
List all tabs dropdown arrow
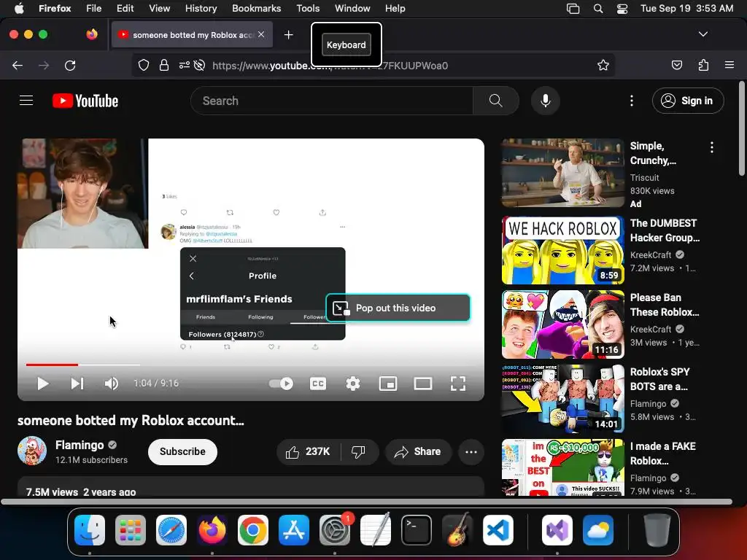(x=703, y=34)
